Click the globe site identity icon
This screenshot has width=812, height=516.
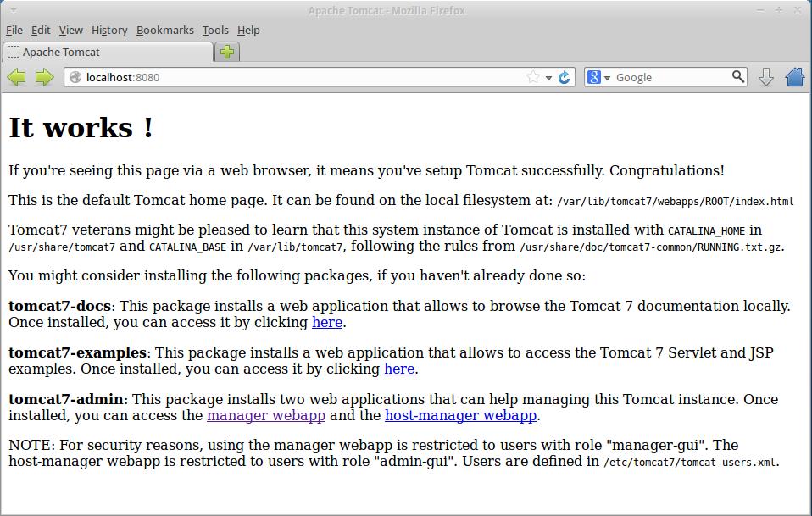point(75,77)
